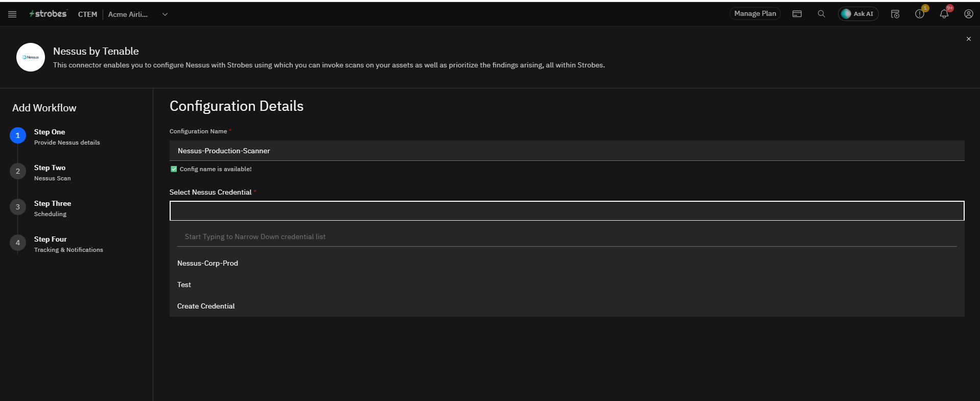This screenshot has height=401, width=980.
Task: Click the Strobes logo
Action: [48, 14]
